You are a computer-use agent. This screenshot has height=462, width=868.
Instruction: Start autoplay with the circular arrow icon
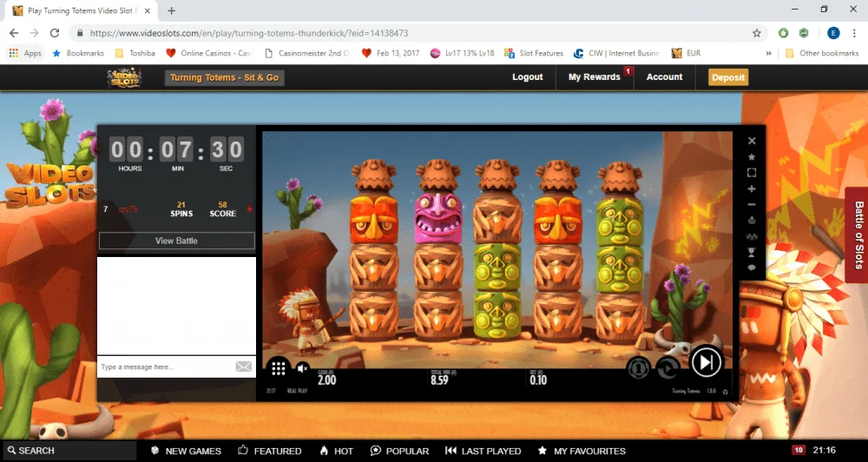pyautogui.click(x=668, y=368)
